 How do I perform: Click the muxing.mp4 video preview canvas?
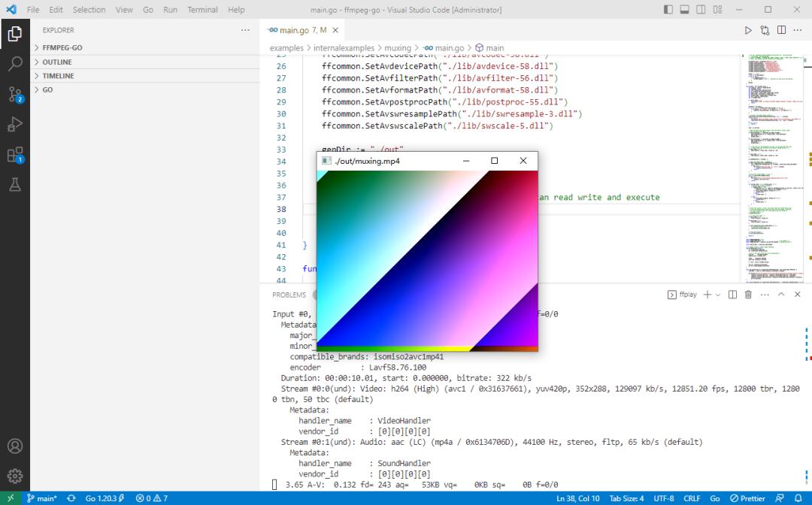pos(427,259)
